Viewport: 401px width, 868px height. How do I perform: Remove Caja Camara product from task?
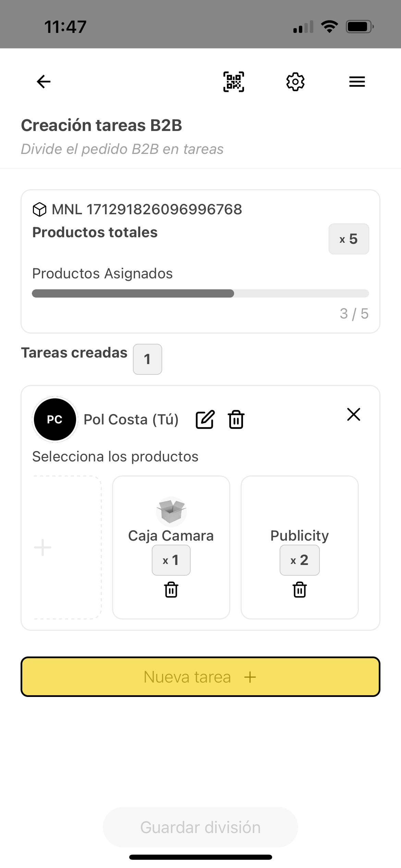(171, 590)
